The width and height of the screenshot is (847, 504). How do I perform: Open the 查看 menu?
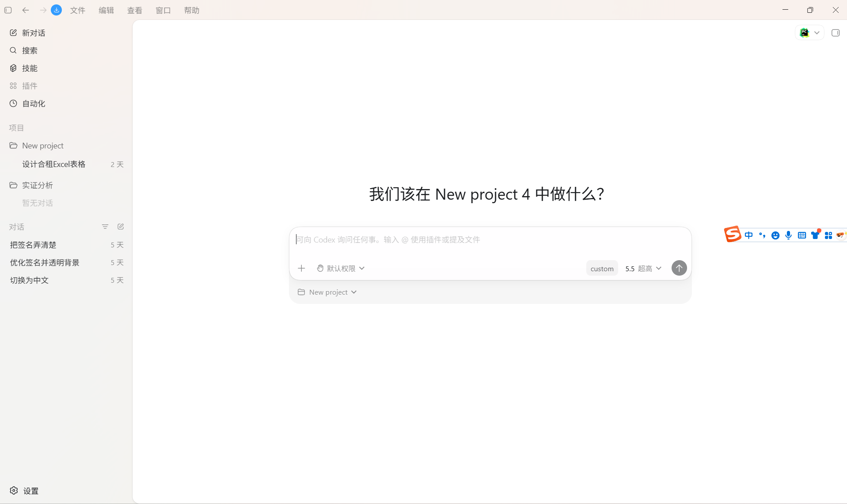click(x=135, y=10)
